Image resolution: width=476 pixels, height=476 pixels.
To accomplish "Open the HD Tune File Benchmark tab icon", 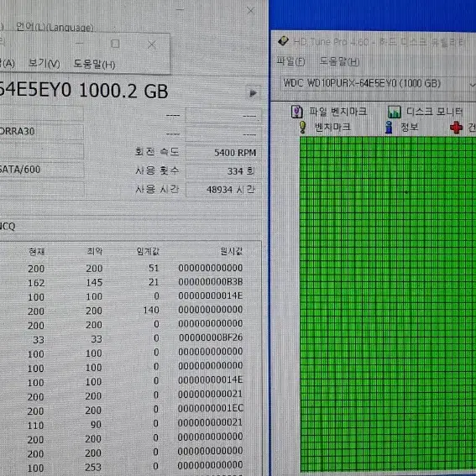I will tap(296, 112).
